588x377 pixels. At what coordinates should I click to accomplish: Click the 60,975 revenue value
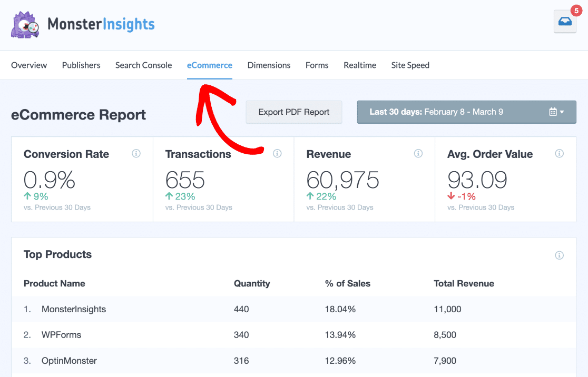[343, 180]
